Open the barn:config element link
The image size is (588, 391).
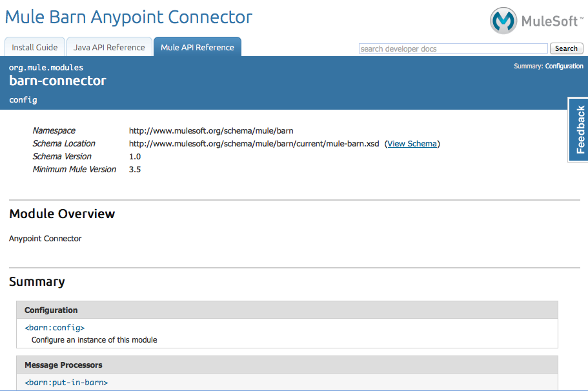(54, 327)
